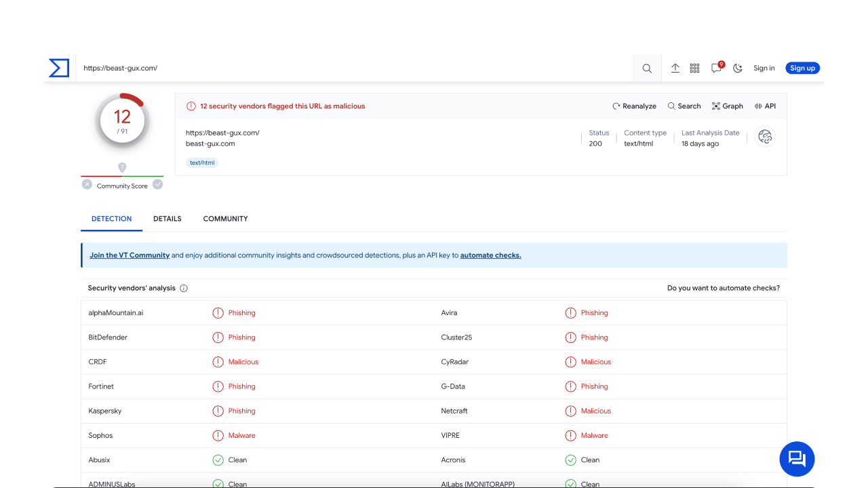Click the globe icon beside Last Analysis Date
The image size is (868, 488).
tap(765, 137)
